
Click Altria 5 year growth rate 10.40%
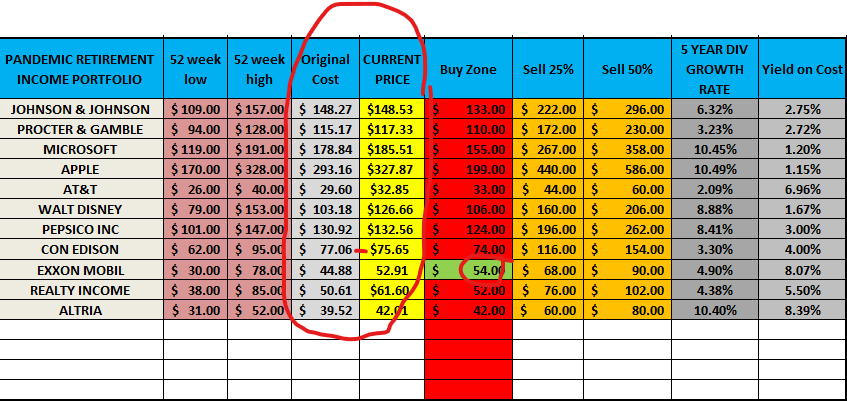pyautogui.click(x=715, y=311)
